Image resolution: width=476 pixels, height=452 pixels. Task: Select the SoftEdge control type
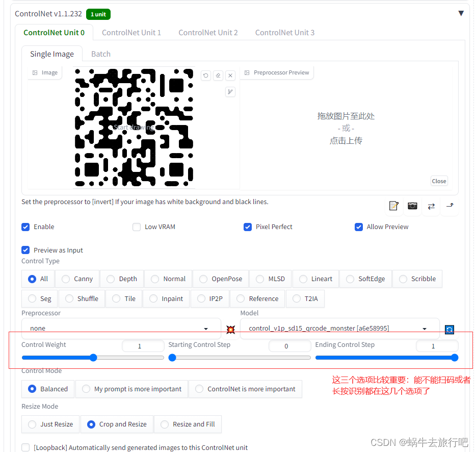(366, 279)
